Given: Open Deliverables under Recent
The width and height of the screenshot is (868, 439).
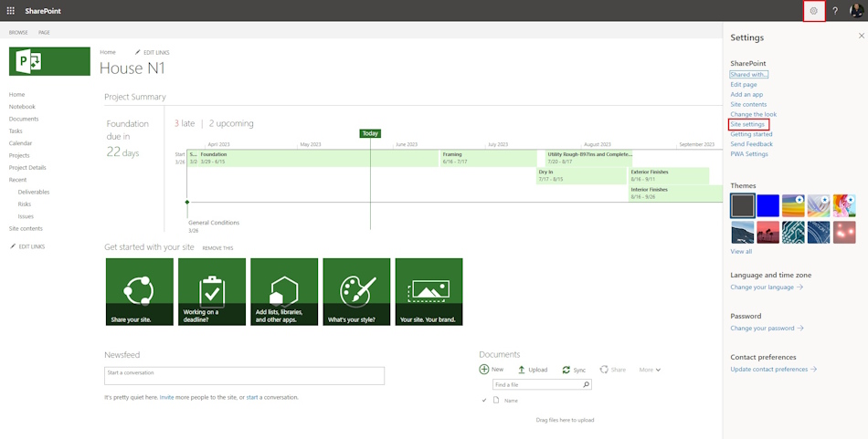Looking at the screenshot, I should pyautogui.click(x=34, y=192).
